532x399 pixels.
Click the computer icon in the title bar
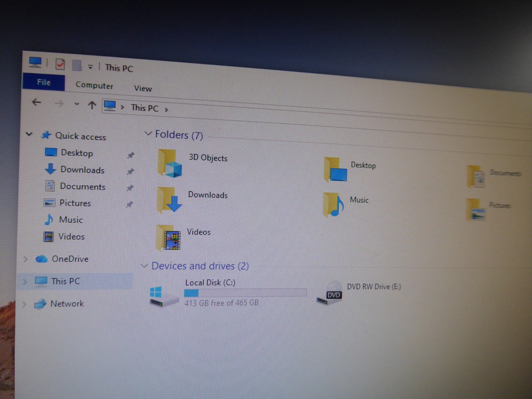[x=35, y=62]
